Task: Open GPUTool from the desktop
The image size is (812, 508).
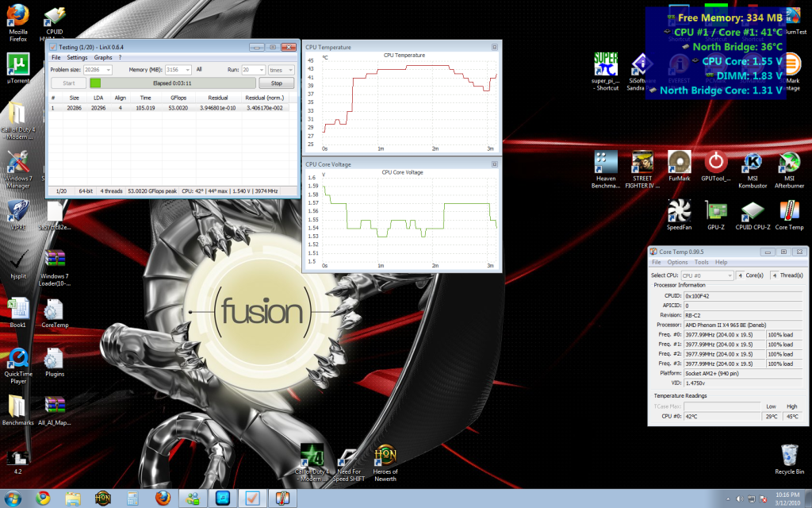Action: tap(716, 163)
